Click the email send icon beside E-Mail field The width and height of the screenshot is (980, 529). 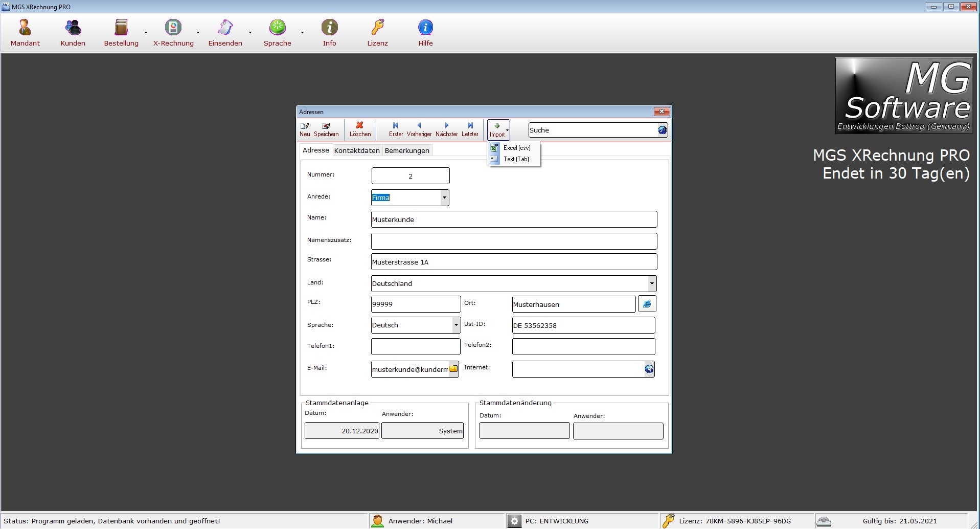[453, 369]
